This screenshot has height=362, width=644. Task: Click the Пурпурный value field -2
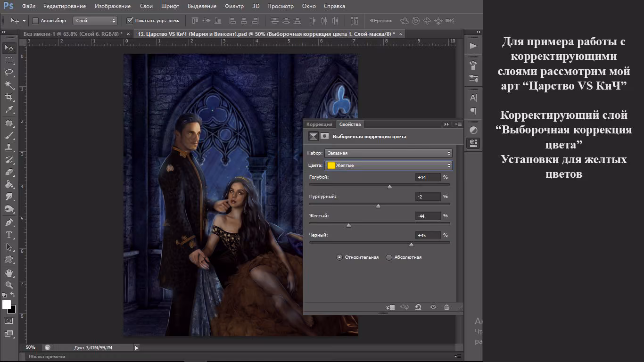click(428, 197)
